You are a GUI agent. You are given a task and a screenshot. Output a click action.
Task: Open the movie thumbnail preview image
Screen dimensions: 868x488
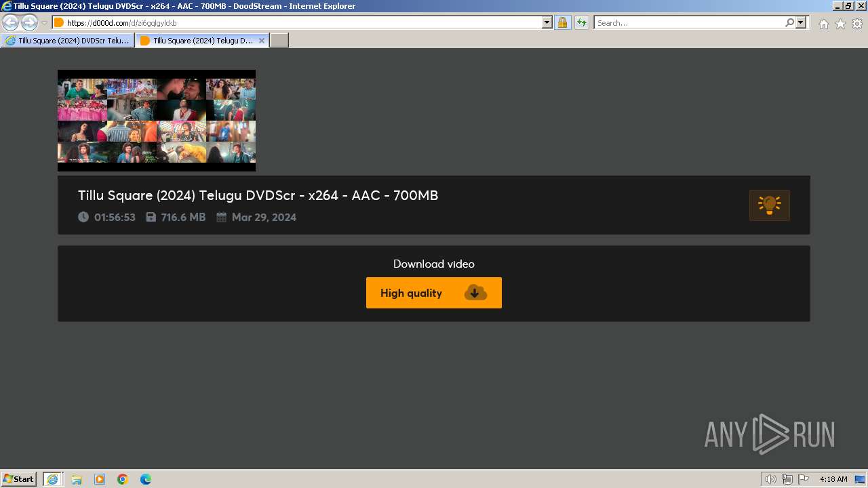point(157,121)
